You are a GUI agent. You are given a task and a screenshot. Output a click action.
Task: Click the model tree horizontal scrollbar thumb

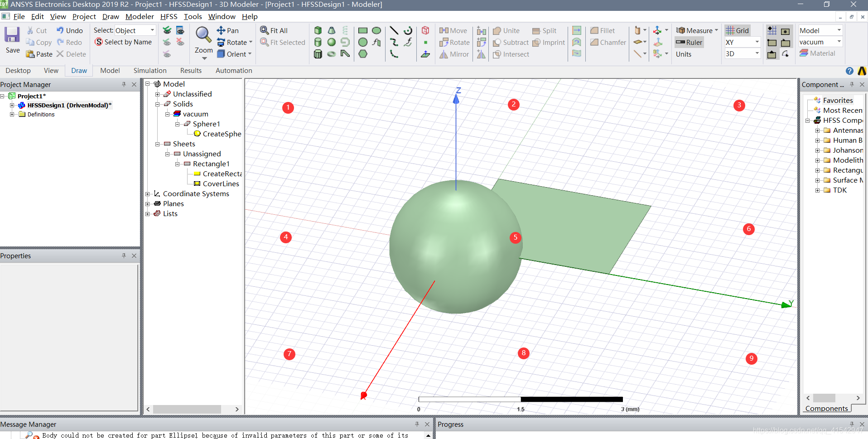click(187, 409)
